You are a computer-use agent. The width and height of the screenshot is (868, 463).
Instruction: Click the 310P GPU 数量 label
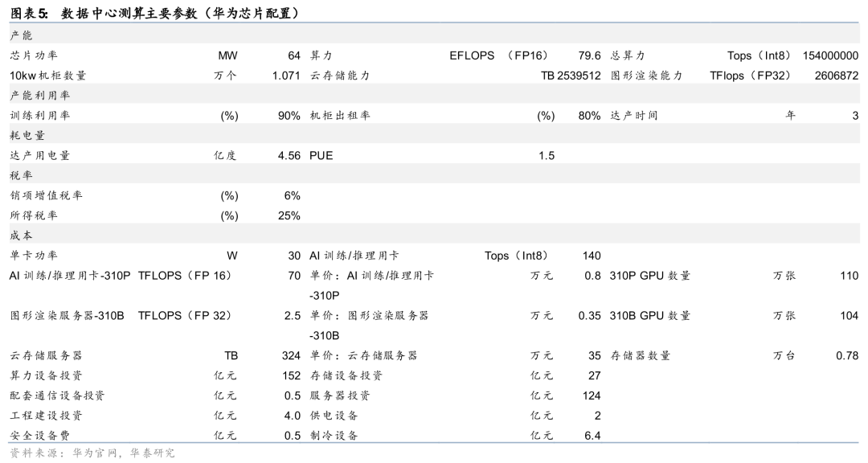tap(649, 276)
